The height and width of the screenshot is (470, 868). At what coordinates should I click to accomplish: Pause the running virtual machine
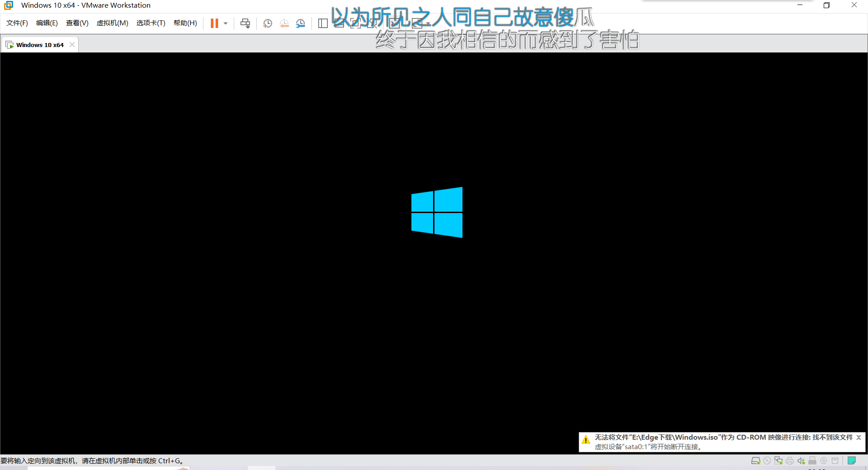tap(214, 23)
